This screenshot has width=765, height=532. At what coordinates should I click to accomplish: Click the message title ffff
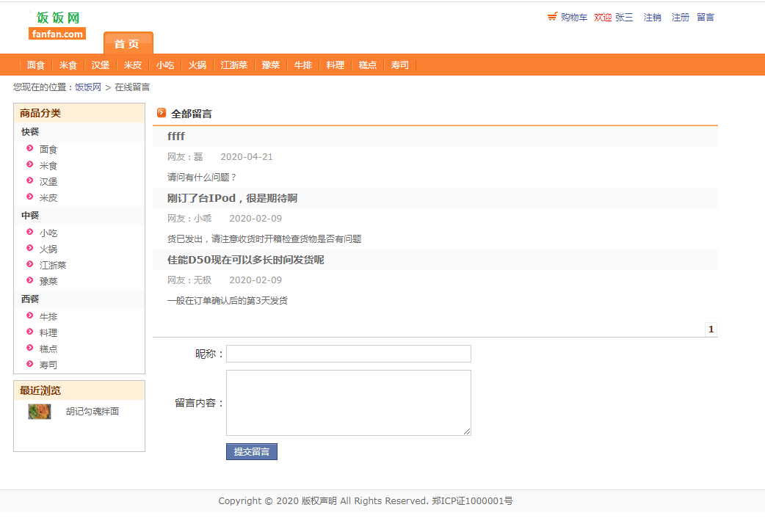click(176, 136)
